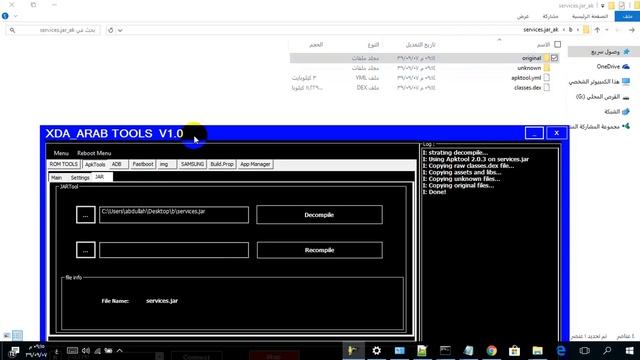Browse for jar file next to Decompile

[86, 215]
